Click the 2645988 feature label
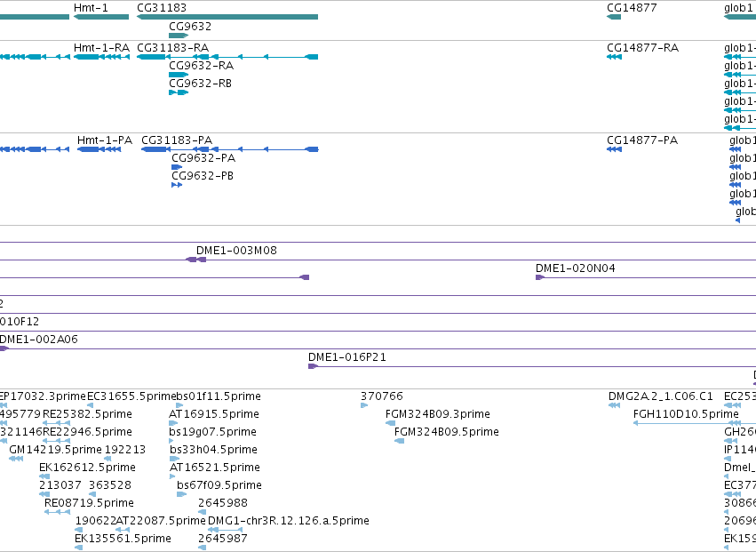The height and width of the screenshot is (552, 756). click(223, 504)
